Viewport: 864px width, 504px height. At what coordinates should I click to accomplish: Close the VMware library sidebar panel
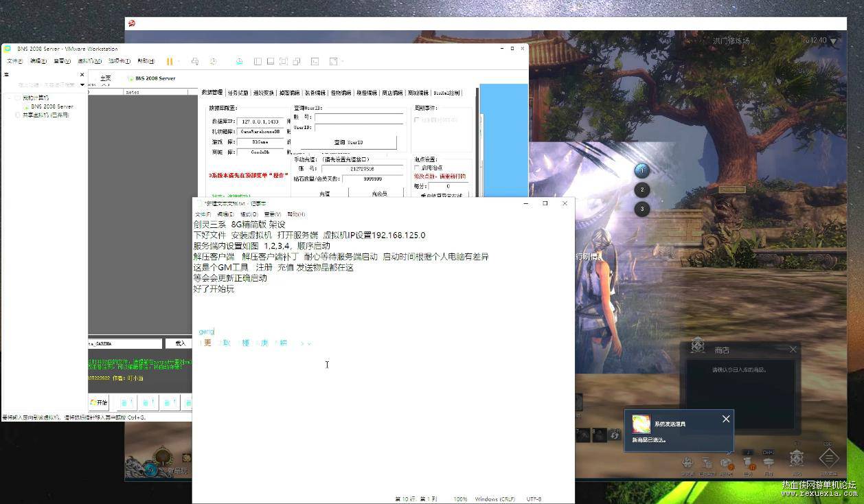[x=82, y=74]
